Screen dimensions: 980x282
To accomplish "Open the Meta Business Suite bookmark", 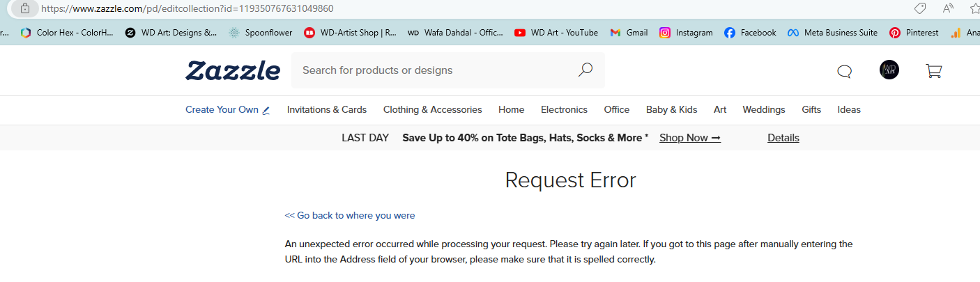I will (832, 32).
